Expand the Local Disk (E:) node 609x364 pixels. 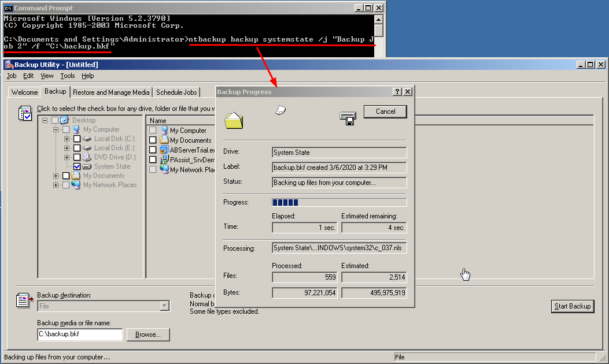(x=67, y=148)
